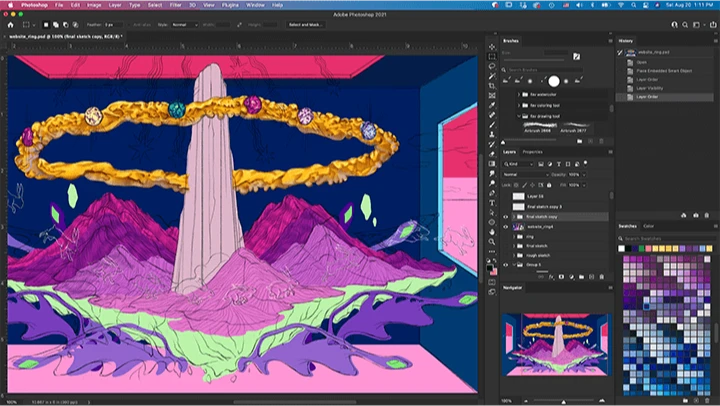This screenshot has height=406, width=720.
Task: Open the Style dropdown in options bar
Action: pos(184,25)
